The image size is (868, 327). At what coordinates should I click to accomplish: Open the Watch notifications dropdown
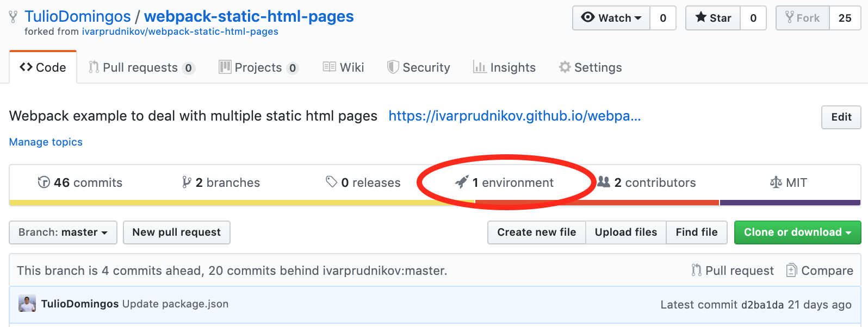[x=611, y=18]
